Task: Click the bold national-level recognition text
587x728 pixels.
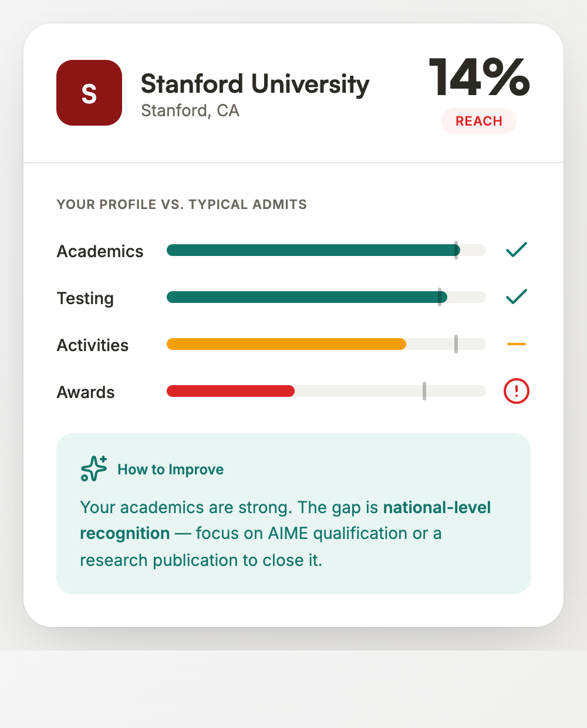Action: click(x=436, y=507)
